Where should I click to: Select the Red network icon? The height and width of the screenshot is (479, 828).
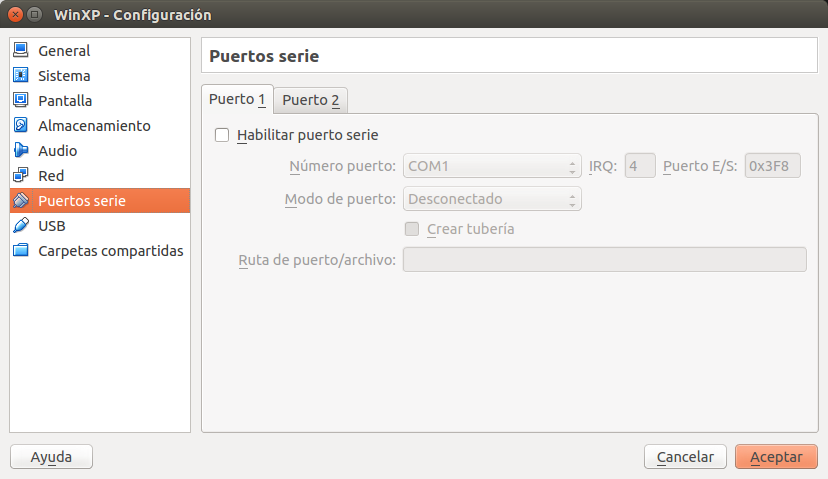(x=20, y=175)
